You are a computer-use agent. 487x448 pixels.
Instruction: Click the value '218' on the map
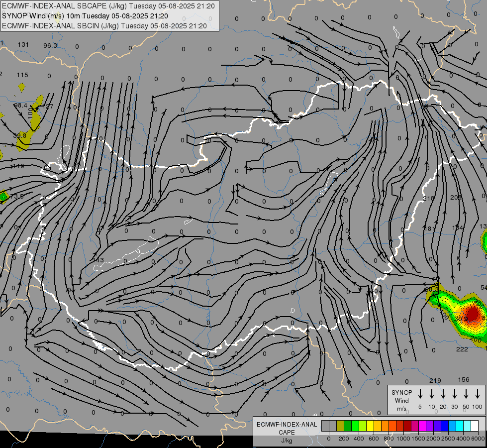[x=429, y=198]
